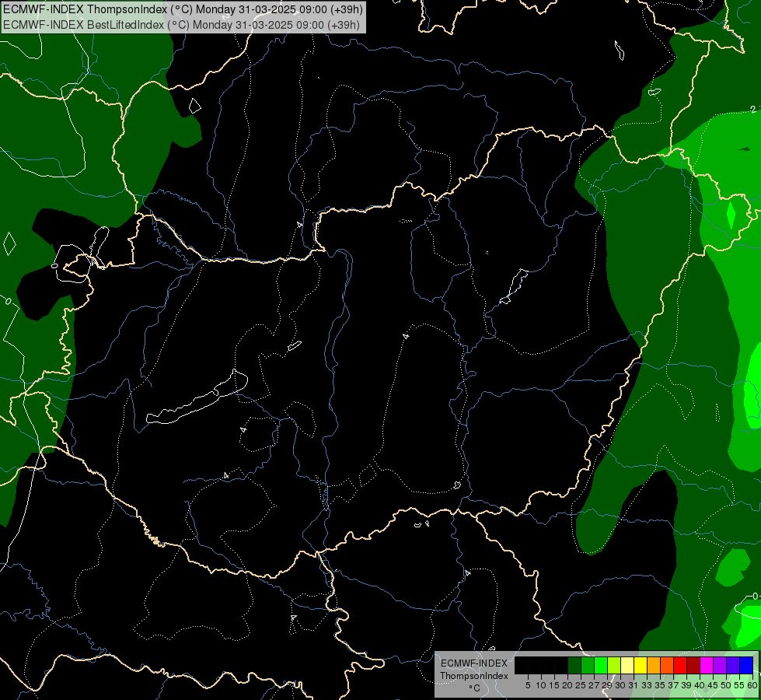Click the purple 45-50 legend swatch
Image resolution: width=761 pixels, height=700 pixels.
pos(720,665)
